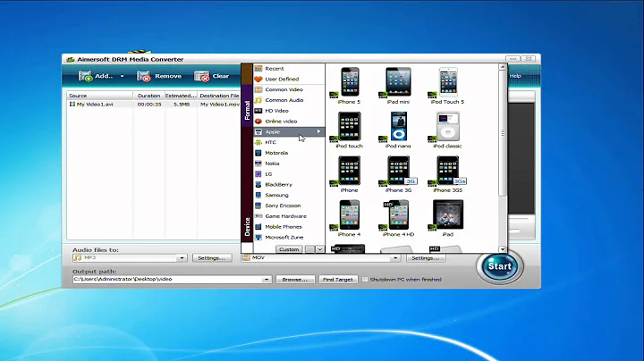
Task: Click the Find Target button
Action: pyautogui.click(x=338, y=280)
